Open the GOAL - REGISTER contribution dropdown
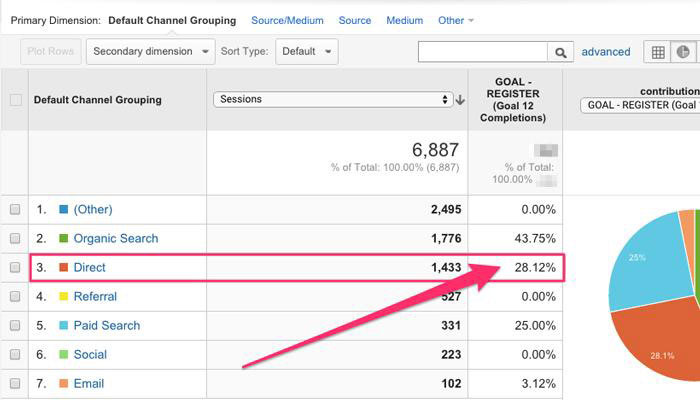This screenshot has height=400, width=700. coord(640,105)
